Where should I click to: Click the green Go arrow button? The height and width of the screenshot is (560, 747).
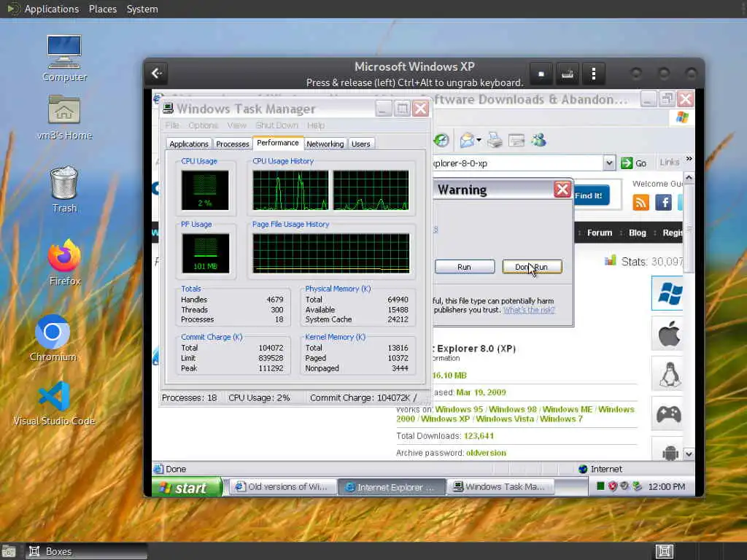pos(627,163)
